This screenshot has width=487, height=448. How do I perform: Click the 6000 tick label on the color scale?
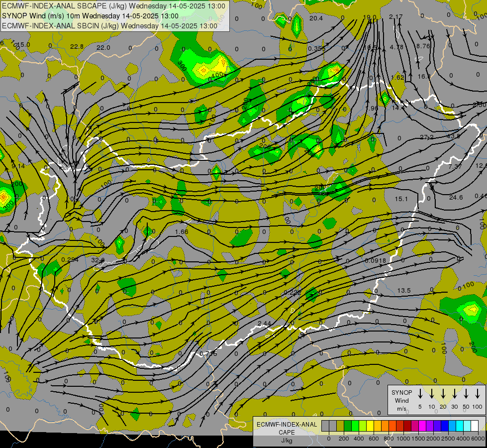478,439
